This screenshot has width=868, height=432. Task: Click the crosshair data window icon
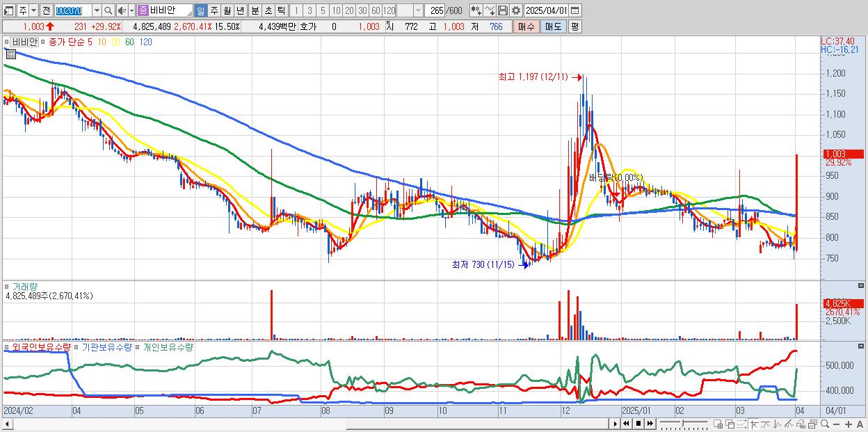pos(718,424)
